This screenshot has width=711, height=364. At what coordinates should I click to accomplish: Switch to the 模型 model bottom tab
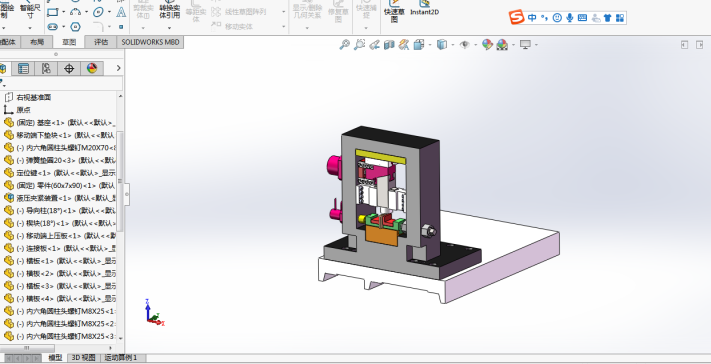(x=55, y=358)
